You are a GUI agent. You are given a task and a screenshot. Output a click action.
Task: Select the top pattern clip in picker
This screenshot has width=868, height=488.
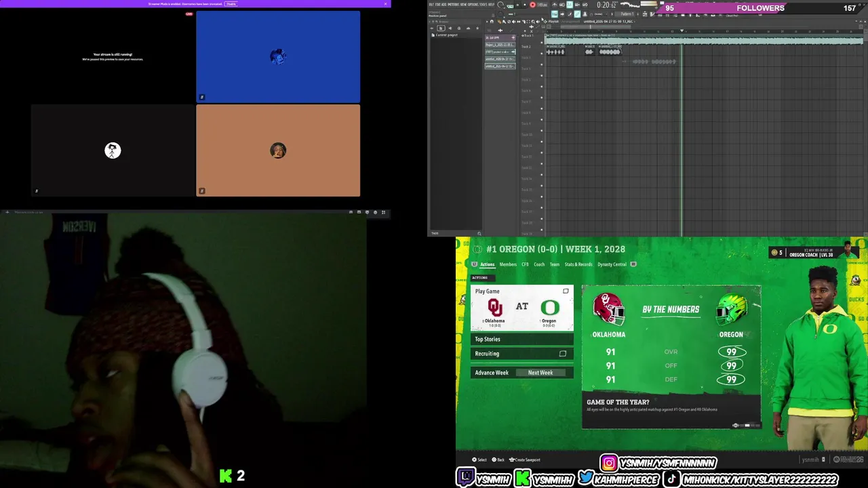click(x=500, y=37)
